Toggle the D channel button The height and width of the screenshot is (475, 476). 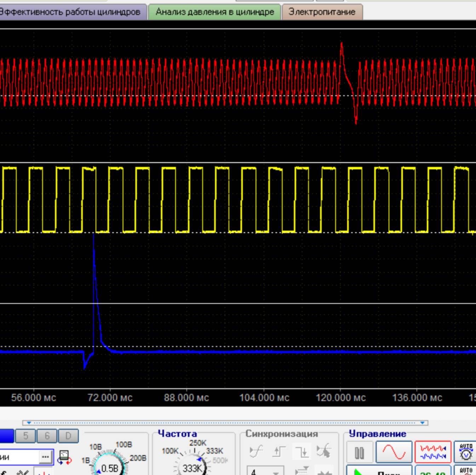click(68, 436)
